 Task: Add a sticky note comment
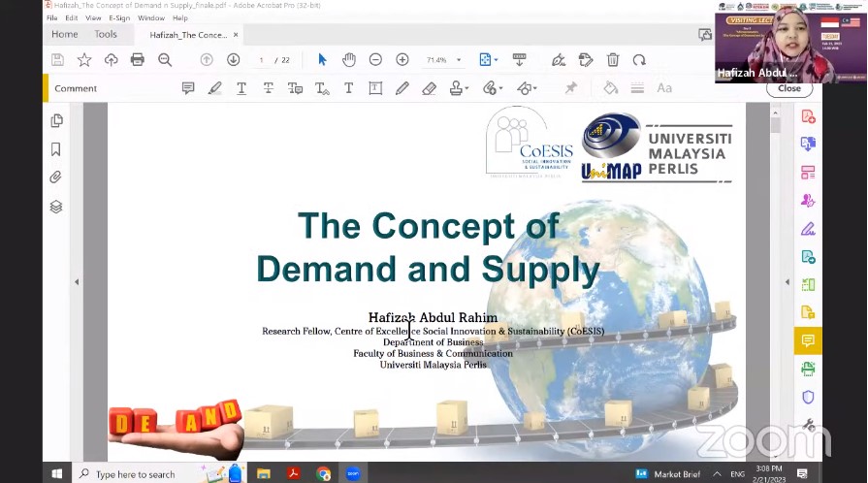188,88
